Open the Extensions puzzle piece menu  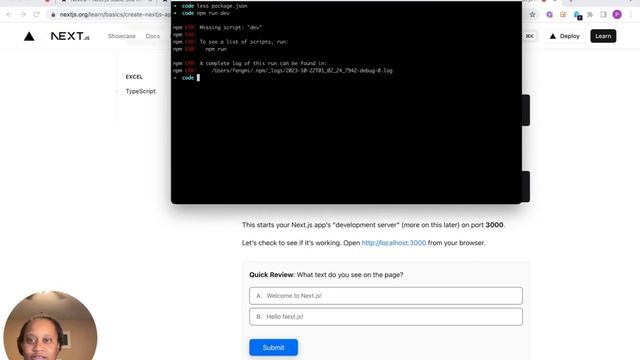pos(590,14)
